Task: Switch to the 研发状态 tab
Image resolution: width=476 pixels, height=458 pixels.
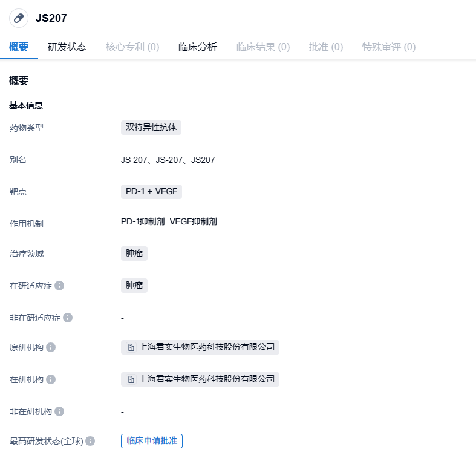Action: pos(67,47)
